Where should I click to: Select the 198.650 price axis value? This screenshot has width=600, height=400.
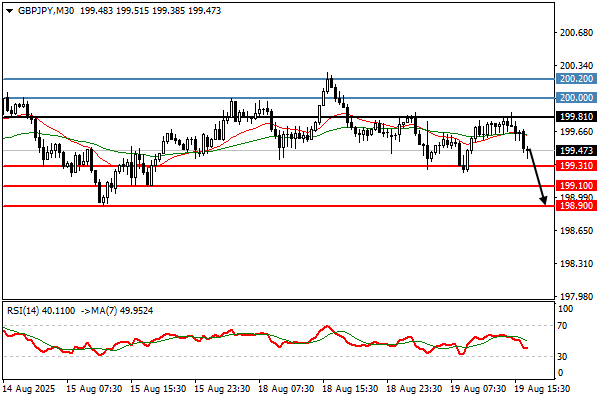pos(576,230)
